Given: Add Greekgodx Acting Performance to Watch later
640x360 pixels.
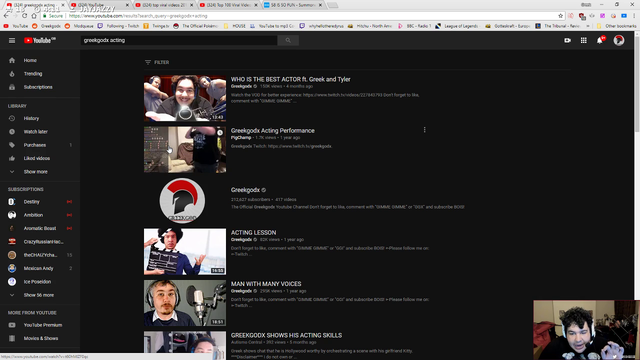Looking at the screenshot, I should (220, 133).
